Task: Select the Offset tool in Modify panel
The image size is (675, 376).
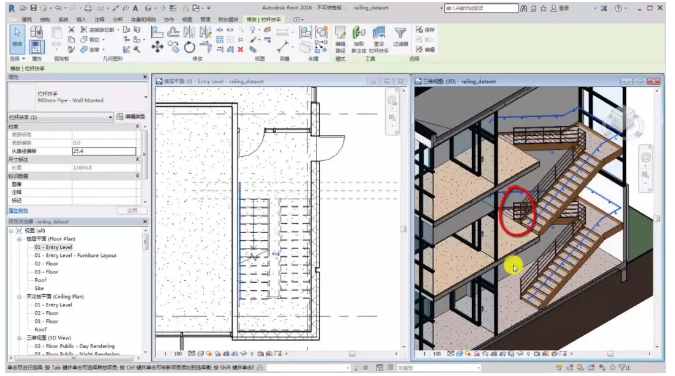Action: [173, 31]
